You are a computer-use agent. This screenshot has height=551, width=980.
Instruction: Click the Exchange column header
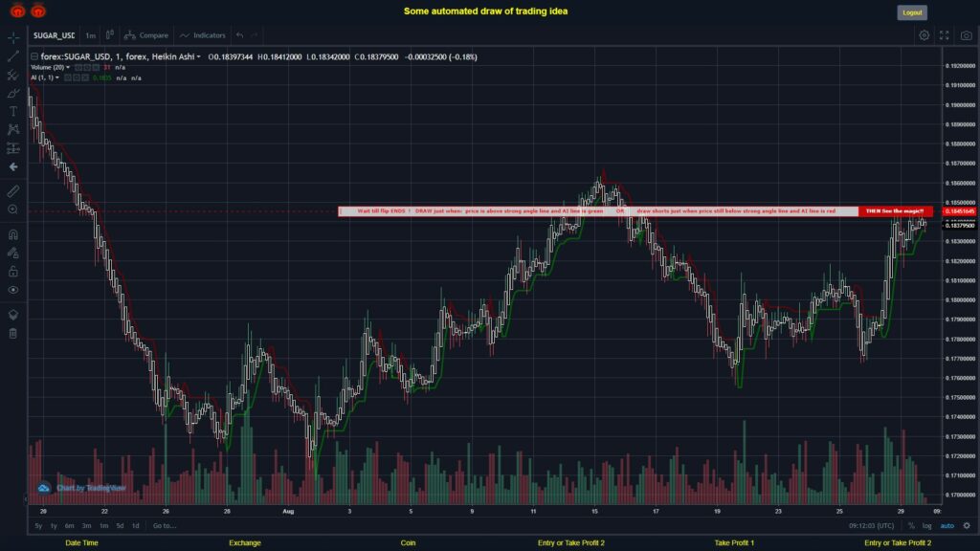click(245, 543)
